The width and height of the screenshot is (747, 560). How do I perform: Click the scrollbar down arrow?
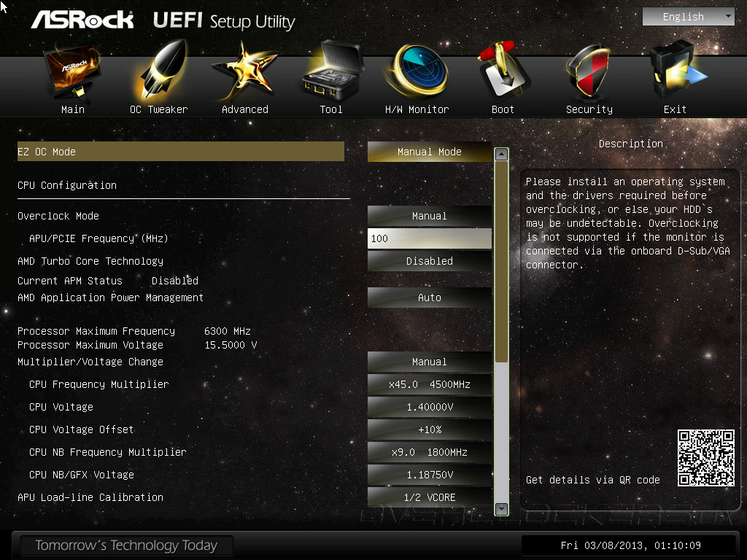501,509
